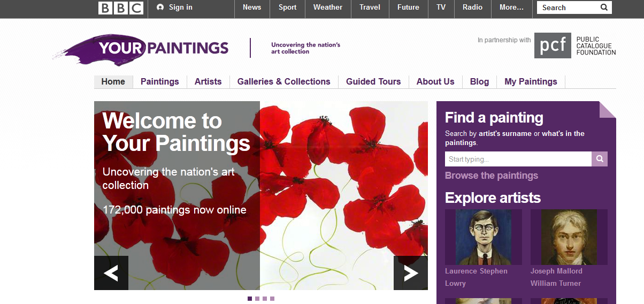The height and width of the screenshot is (304, 644).
Task: Click the Turner portrait thumbnail
Action: tap(569, 237)
